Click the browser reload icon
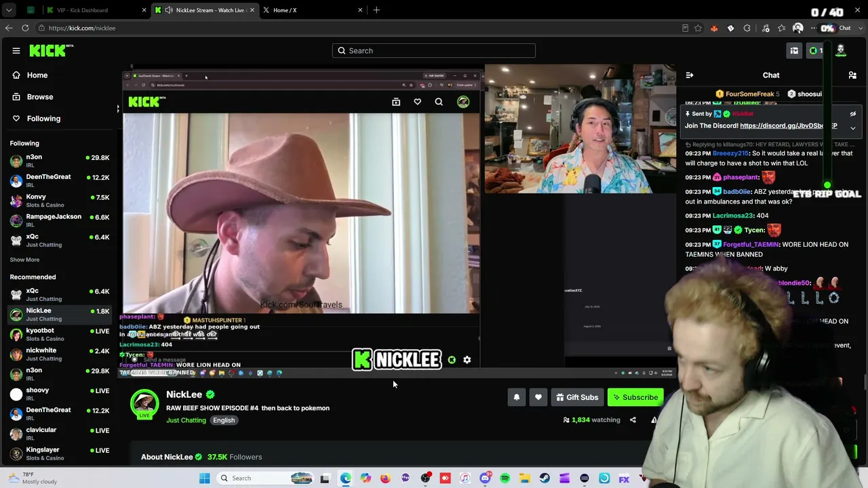Viewport: 868px width, 488px height. click(25, 28)
